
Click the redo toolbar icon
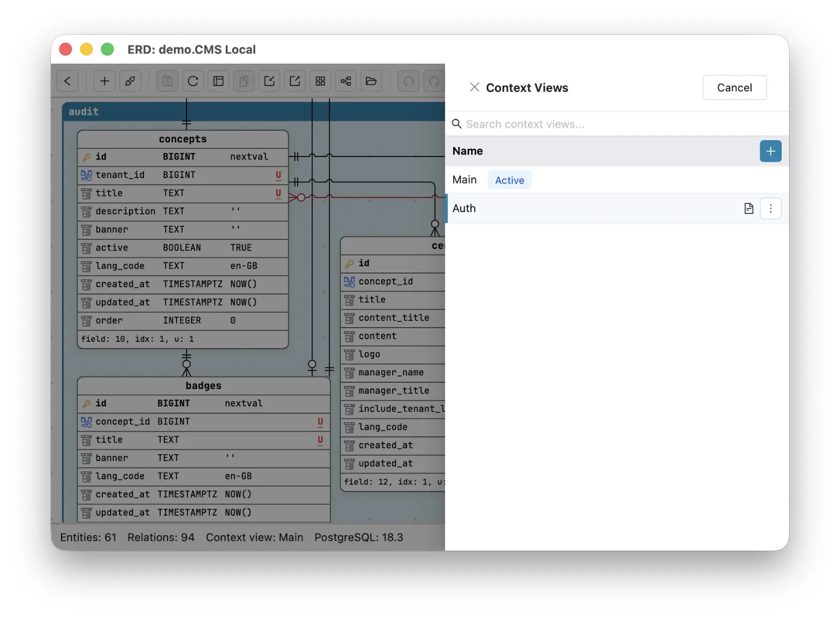pos(434,81)
